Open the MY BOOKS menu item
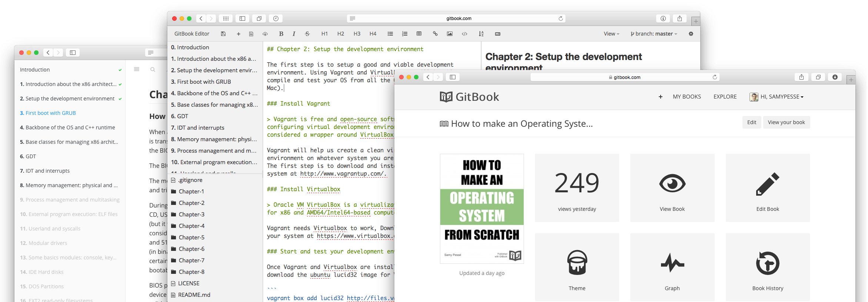This screenshot has width=868, height=302. (687, 97)
